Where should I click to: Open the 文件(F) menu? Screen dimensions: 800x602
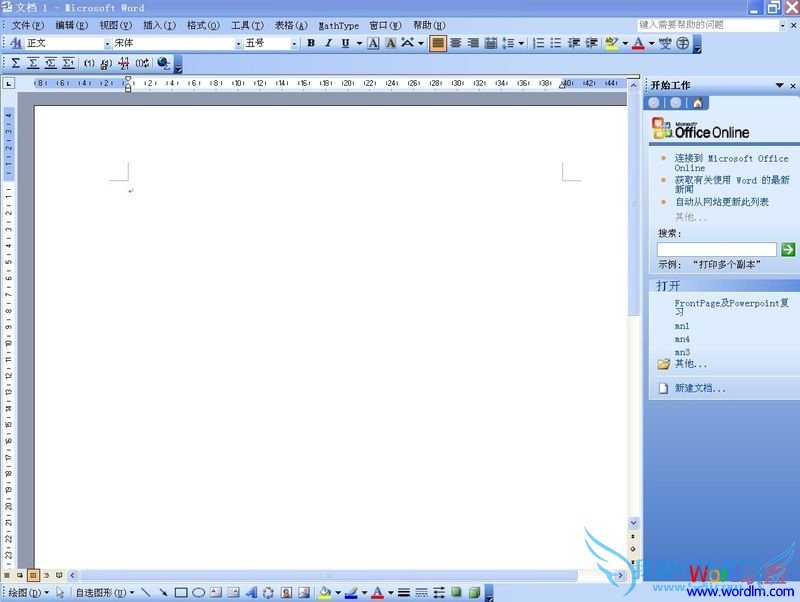[28, 25]
